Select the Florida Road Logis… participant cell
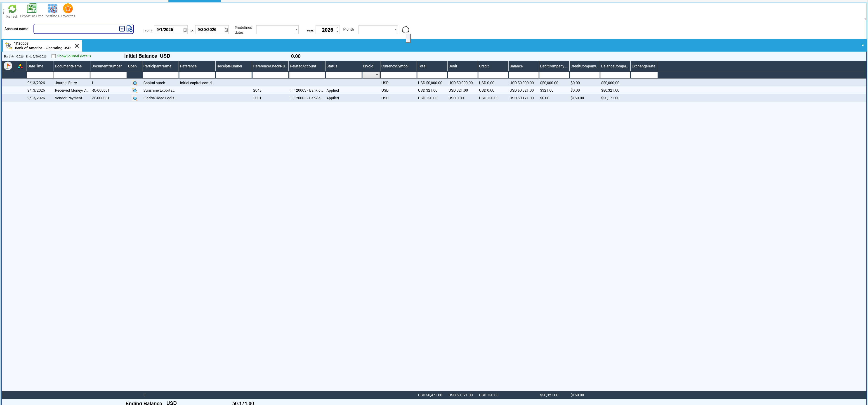The image size is (868, 405). point(160,98)
